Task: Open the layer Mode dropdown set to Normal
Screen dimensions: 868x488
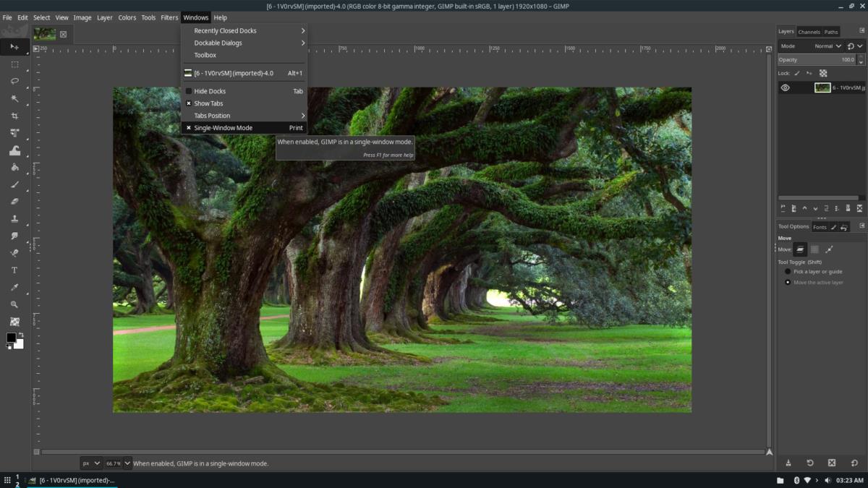Action: pyautogui.click(x=827, y=46)
